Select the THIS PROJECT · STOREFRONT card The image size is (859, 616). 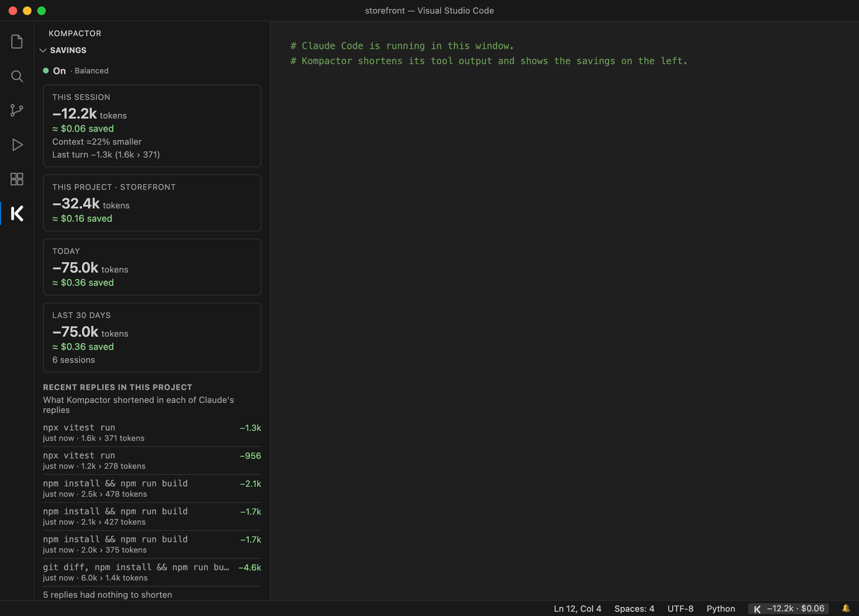pos(152,203)
